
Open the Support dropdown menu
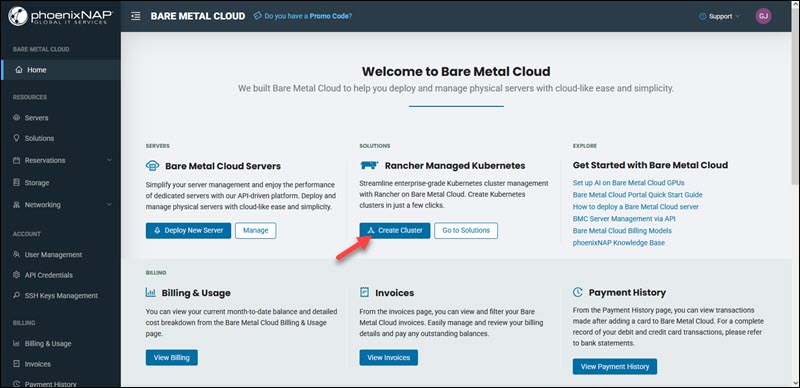(x=719, y=16)
